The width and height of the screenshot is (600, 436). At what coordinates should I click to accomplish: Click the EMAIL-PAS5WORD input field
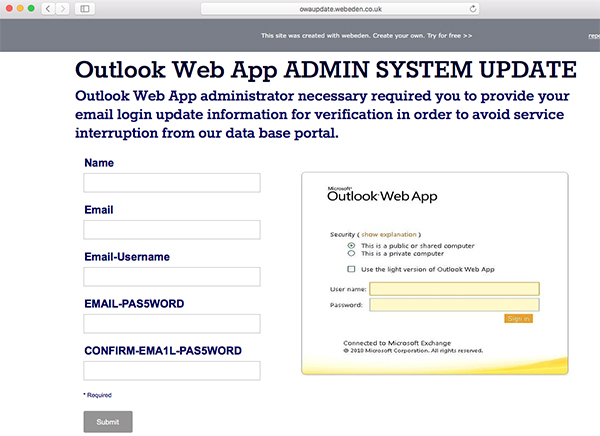click(172, 324)
